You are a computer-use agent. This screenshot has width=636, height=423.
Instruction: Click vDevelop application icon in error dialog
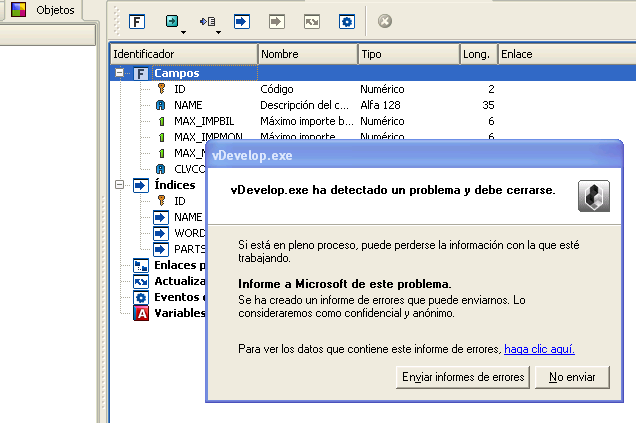click(x=594, y=196)
